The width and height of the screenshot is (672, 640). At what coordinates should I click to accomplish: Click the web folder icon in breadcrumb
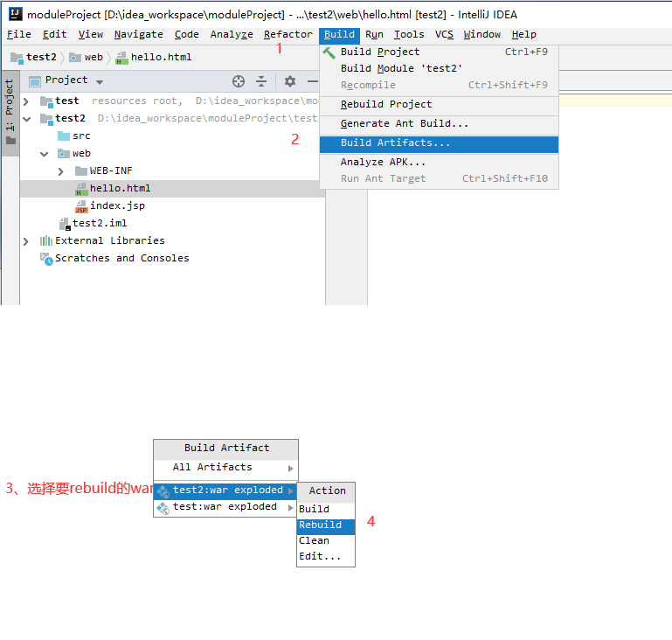point(75,58)
